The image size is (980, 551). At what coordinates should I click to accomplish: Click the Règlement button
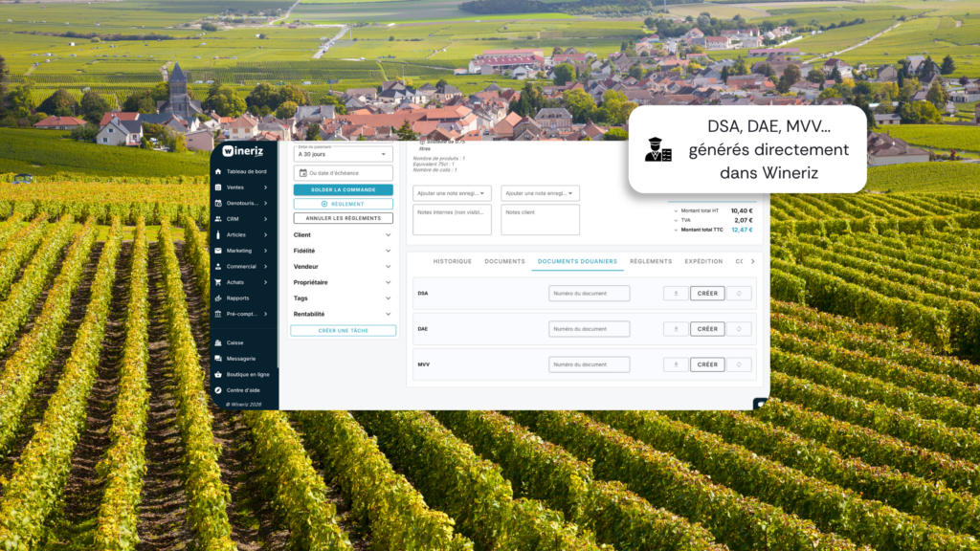(x=344, y=205)
